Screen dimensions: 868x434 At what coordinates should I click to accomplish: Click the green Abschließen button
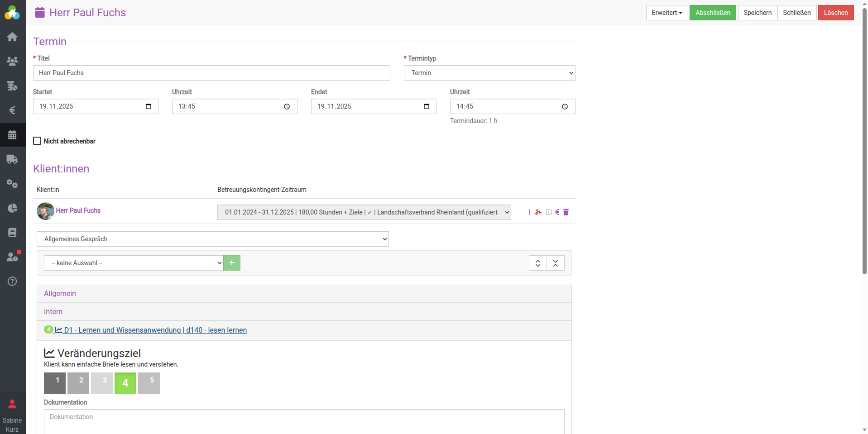[x=712, y=13]
